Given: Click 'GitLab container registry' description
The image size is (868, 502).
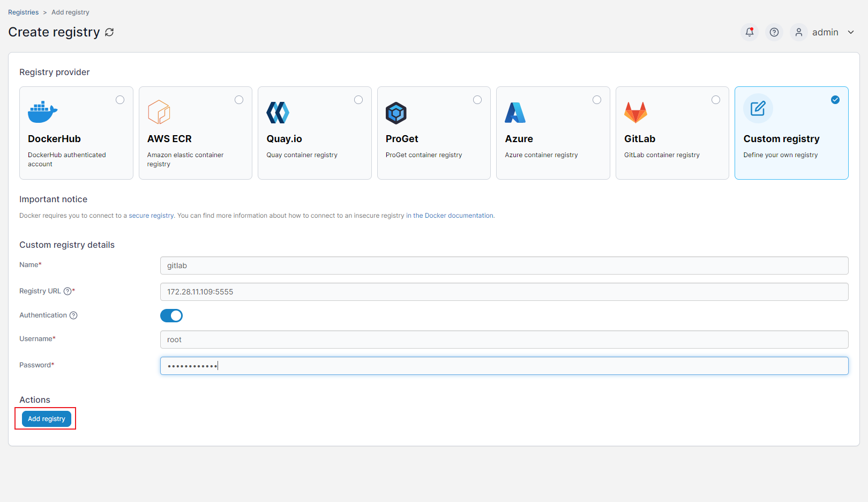Looking at the screenshot, I should (x=662, y=155).
